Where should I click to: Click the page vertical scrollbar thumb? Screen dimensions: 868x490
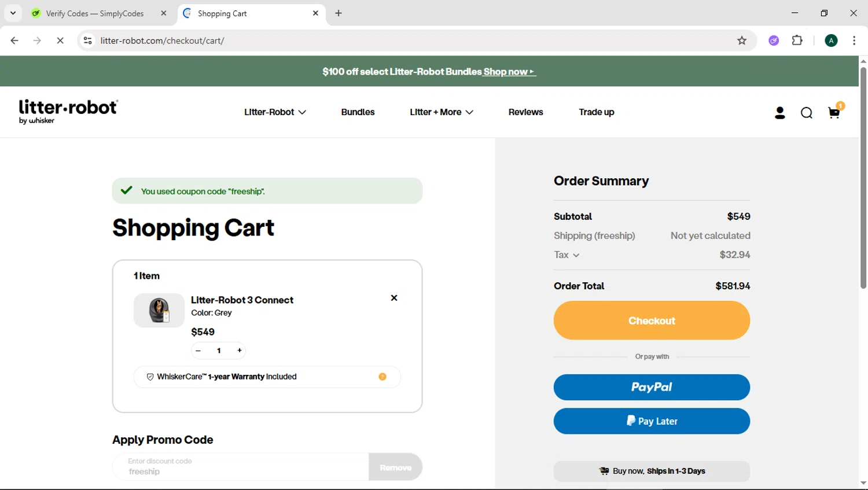pos(863,176)
